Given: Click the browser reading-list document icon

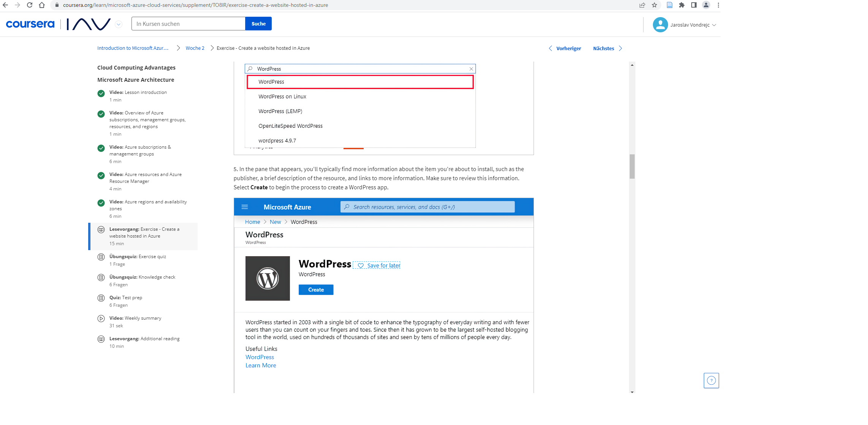Looking at the screenshot, I should 670,5.
